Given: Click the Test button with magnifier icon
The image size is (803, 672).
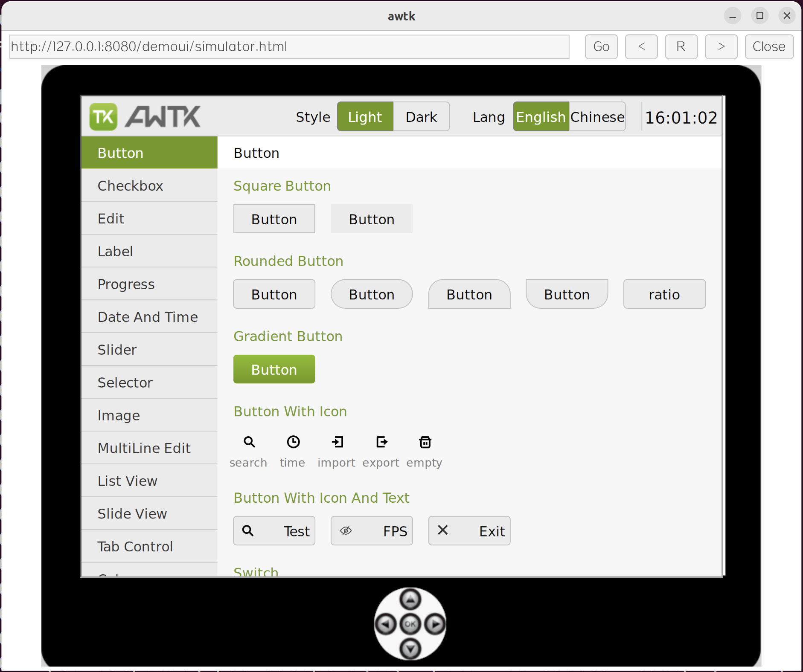Looking at the screenshot, I should click(x=274, y=531).
